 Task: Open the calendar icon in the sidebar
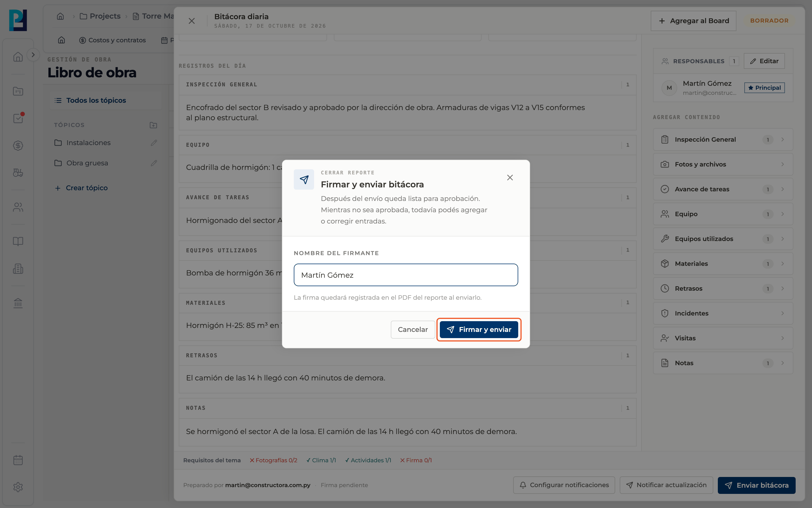(x=18, y=460)
